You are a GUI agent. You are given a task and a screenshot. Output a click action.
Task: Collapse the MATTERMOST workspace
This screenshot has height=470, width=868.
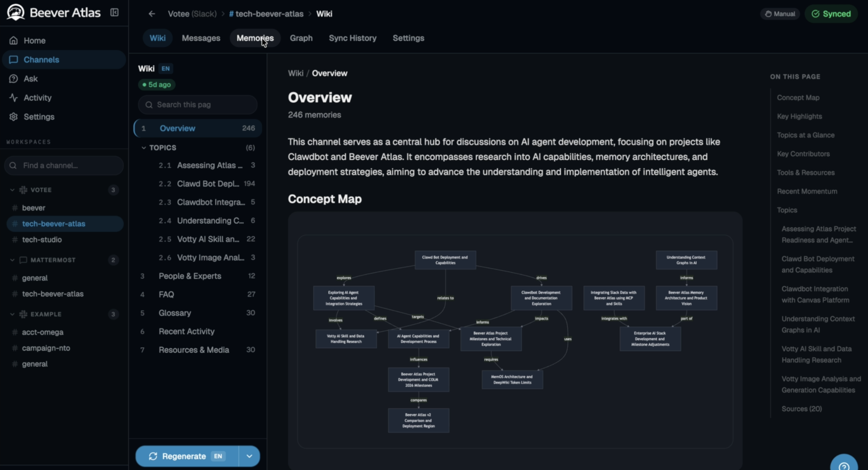[x=12, y=260]
